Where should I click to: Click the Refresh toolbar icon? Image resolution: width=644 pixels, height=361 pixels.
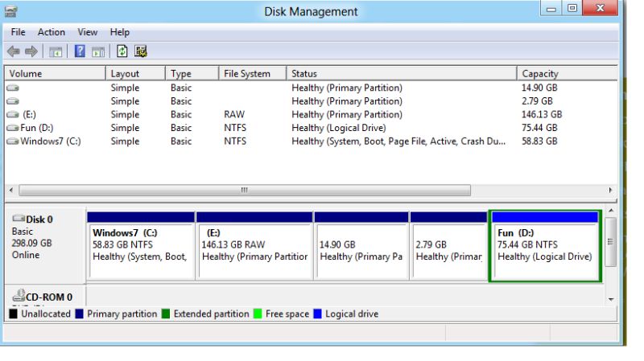click(x=122, y=51)
